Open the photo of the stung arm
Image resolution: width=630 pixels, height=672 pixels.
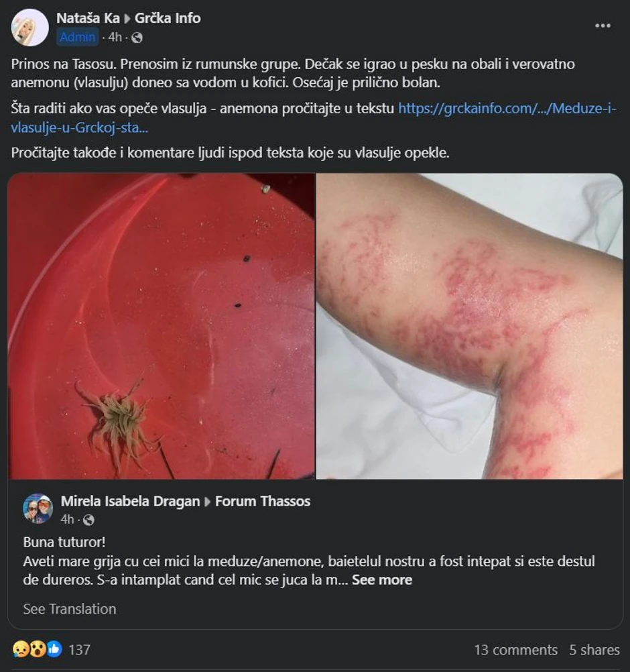(x=469, y=326)
